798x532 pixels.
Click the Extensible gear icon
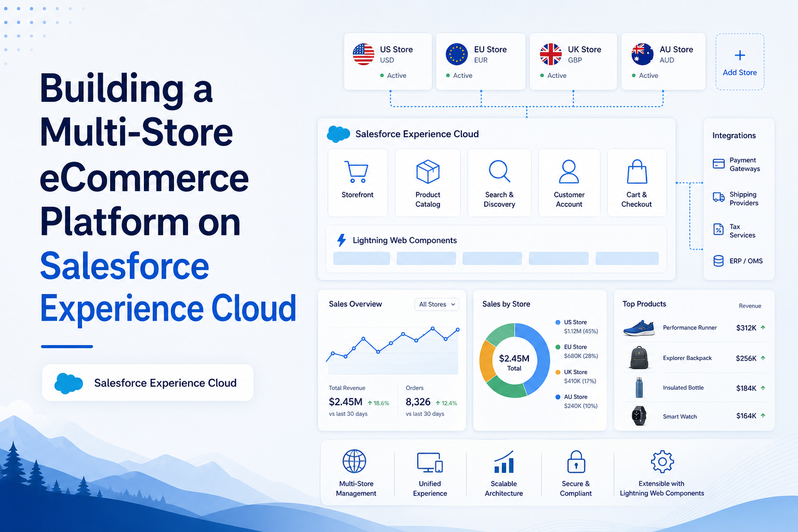[662, 461]
